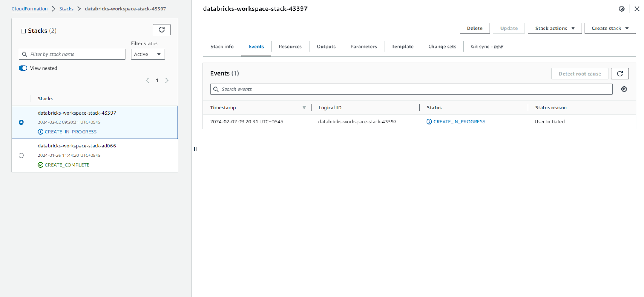Focus the Search events field
The width and height of the screenshot is (644, 297).
(x=411, y=89)
